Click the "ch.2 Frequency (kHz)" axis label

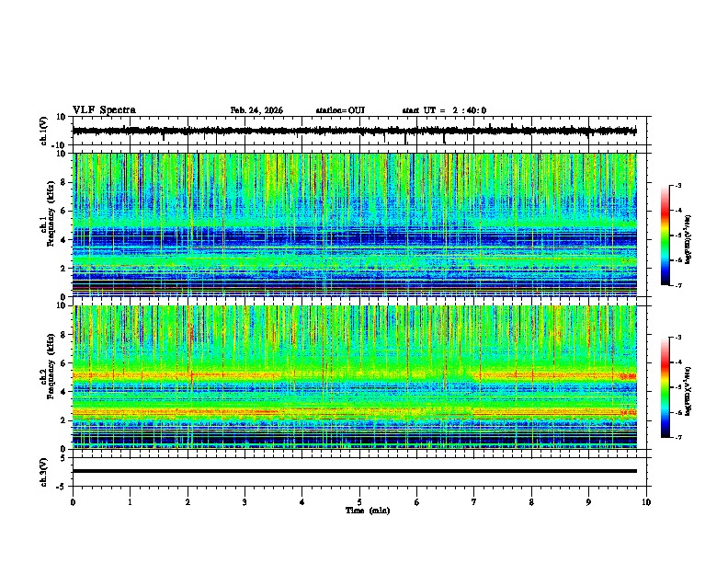click(x=48, y=365)
